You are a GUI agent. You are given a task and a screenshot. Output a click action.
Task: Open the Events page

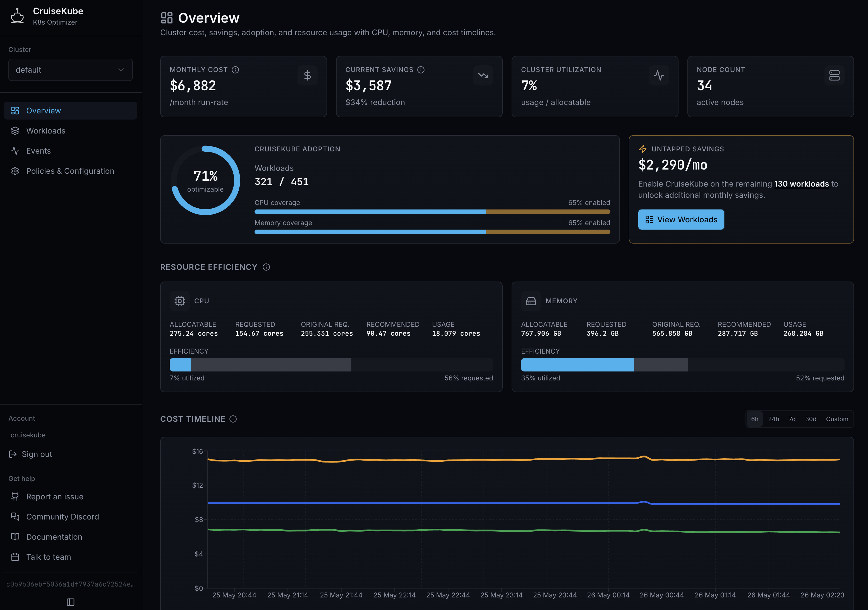coord(70,151)
